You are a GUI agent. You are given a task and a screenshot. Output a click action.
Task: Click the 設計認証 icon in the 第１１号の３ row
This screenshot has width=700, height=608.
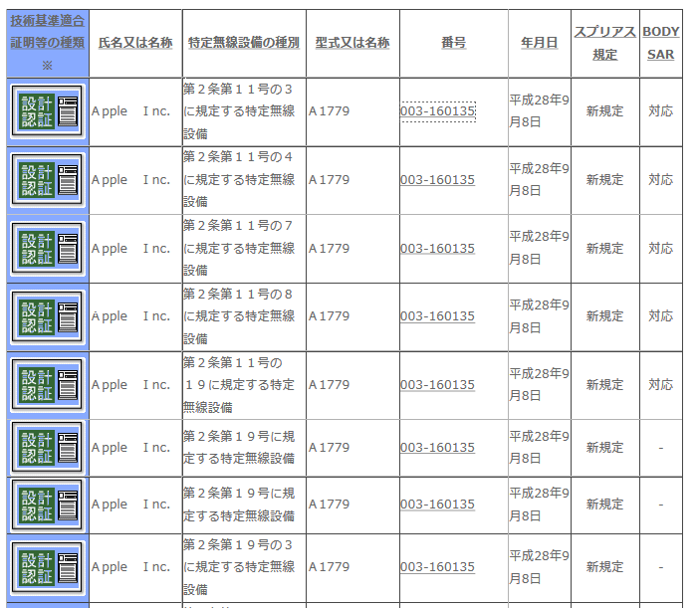pyautogui.click(x=47, y=111)
